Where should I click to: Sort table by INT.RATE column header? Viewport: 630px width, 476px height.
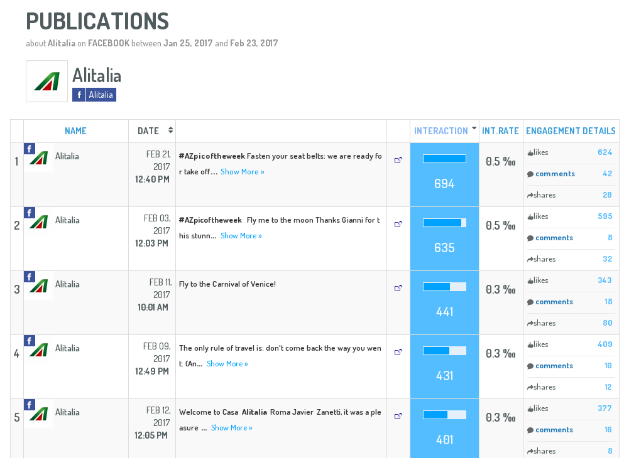pos(501,131)
